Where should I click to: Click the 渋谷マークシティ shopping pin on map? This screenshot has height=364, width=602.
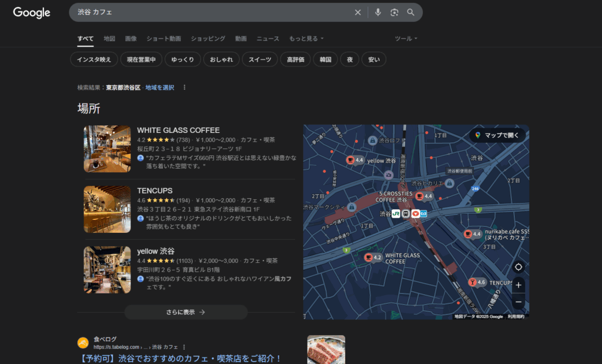(x=352, y=208)
